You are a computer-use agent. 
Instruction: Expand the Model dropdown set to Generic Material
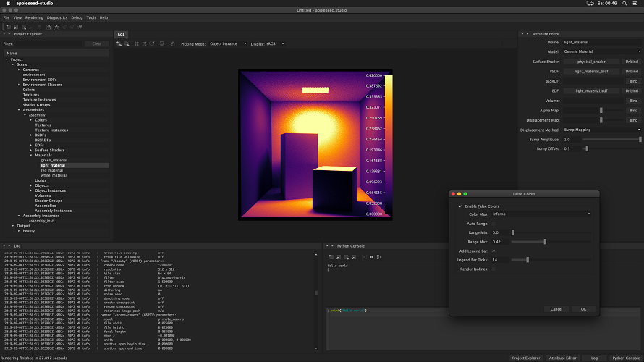pos(603,51)
